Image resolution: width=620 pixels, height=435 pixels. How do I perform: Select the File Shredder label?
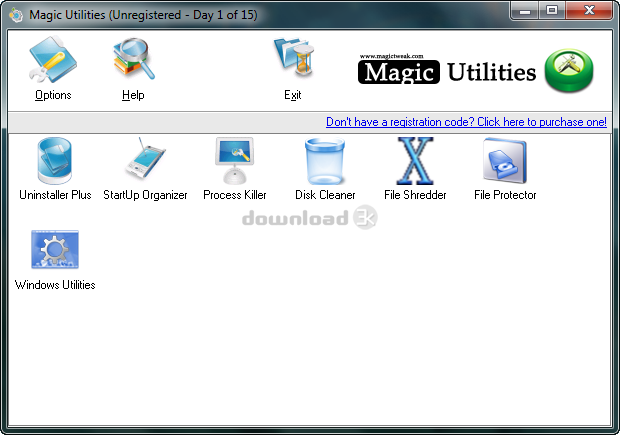[415, 195]
